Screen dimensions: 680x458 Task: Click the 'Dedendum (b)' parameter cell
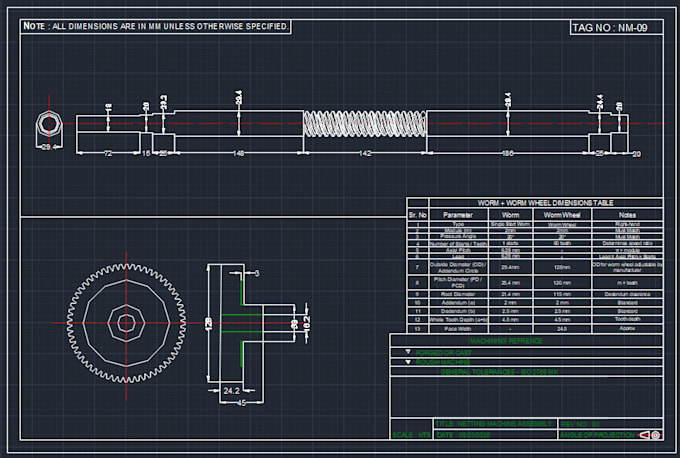458,311
